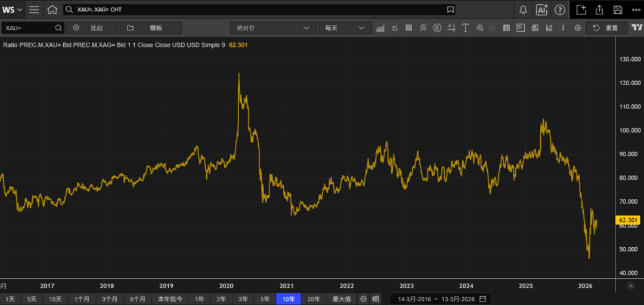Open the 每天 interval dropdown
644x305 pixels.
click(x=345, y=28)
